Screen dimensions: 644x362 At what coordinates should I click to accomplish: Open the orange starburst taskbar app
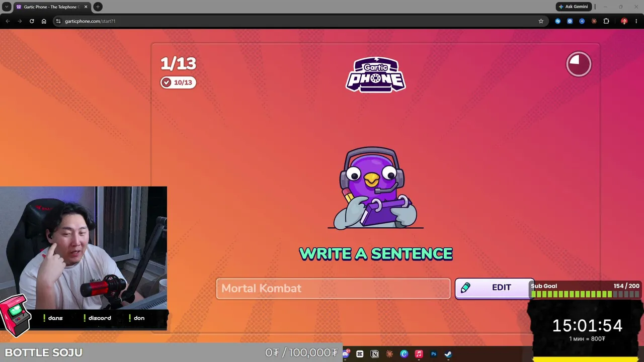point(389,354)
